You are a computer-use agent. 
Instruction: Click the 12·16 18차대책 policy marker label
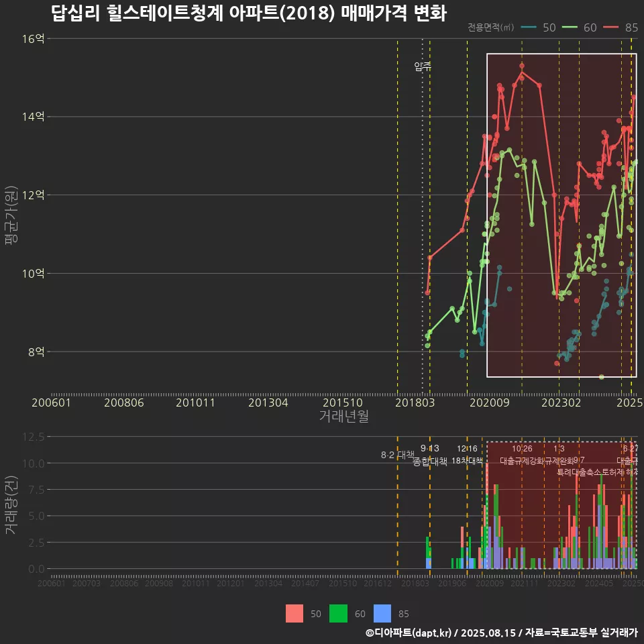(467, 455)
